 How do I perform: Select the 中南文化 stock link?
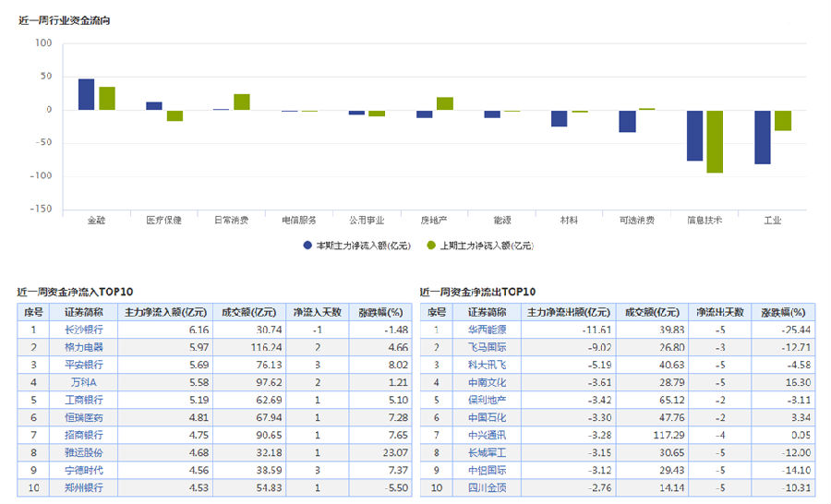click(x=487, y=382)
